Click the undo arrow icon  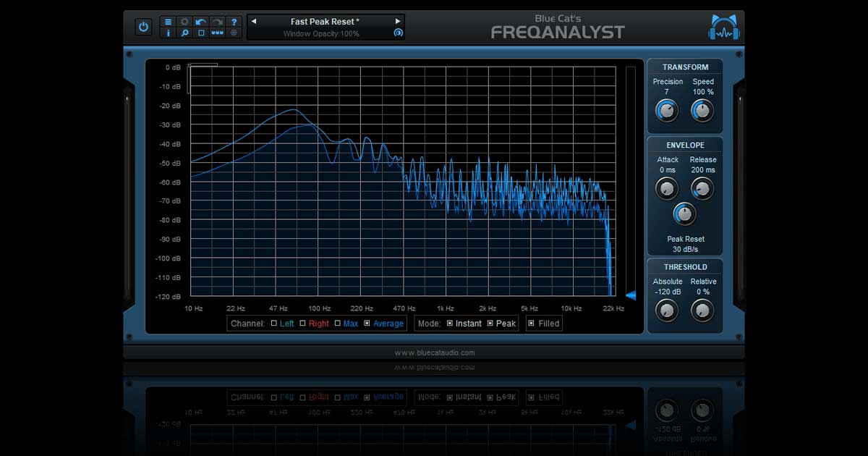pyautogui.click(x=201, y=22)
